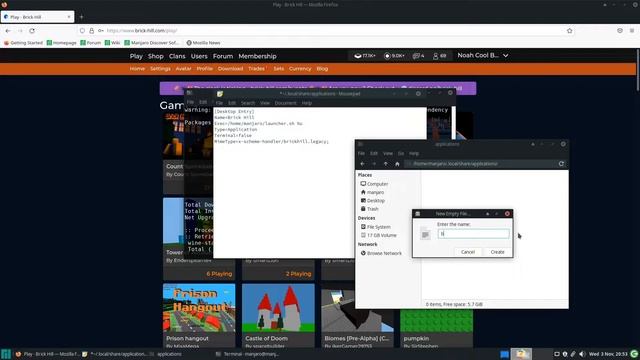Open the file manager View menu
The width and height of the screenshot is (640, 360).
[x=388, y=153]
